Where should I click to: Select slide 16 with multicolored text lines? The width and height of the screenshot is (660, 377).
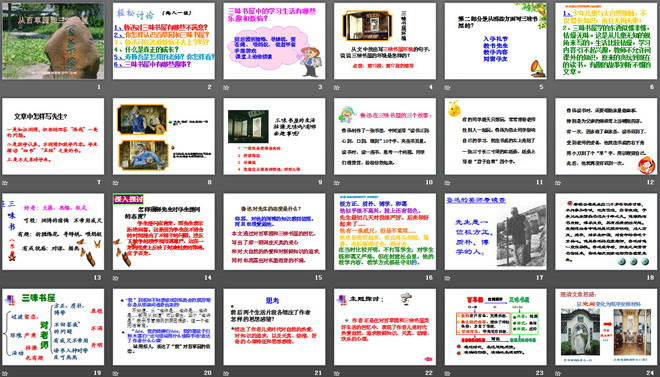(x=385, y=231)
